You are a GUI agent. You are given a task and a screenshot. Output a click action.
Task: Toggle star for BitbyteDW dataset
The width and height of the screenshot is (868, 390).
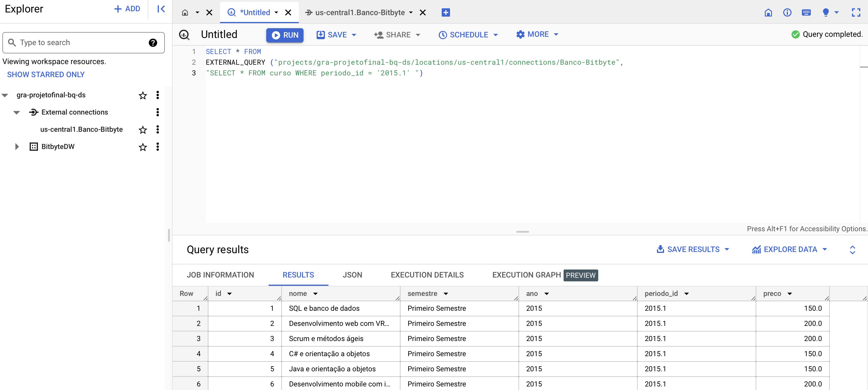pyautogui.click(x=142, y=146)
